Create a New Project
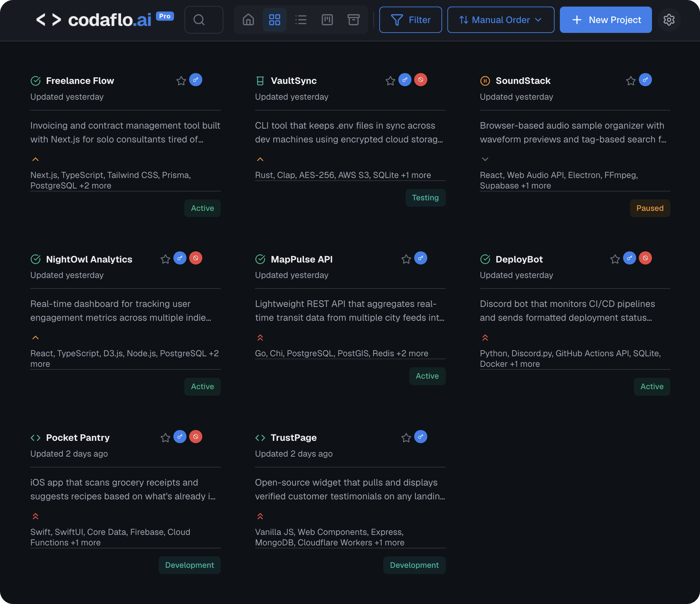 pos(606,20)
